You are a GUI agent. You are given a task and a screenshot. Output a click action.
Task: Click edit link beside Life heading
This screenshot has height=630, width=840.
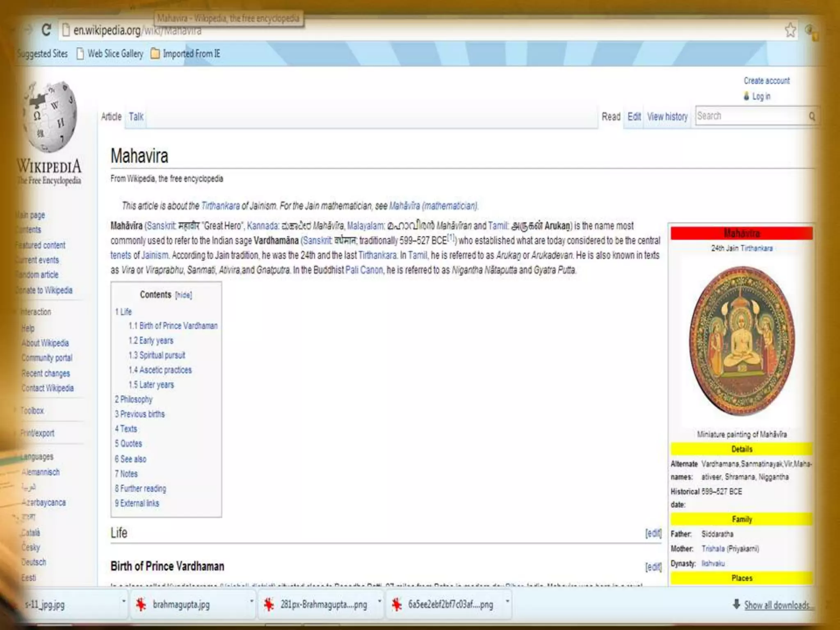click(653, 533)
